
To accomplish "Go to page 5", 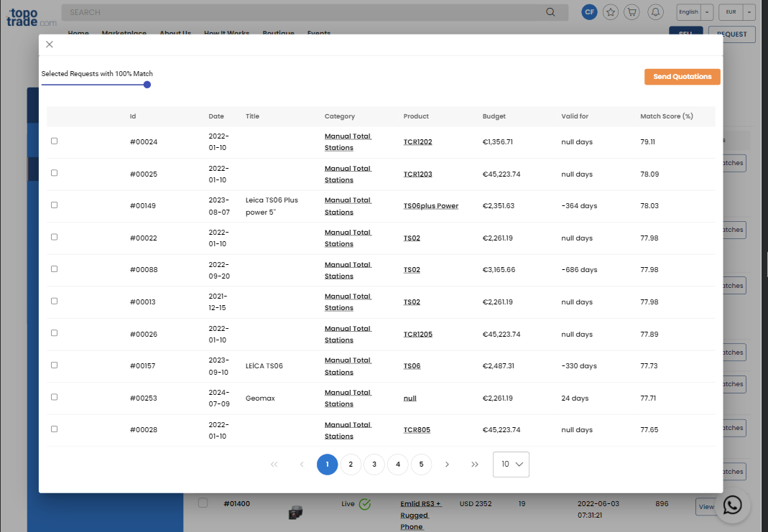I will coord(421,465).
